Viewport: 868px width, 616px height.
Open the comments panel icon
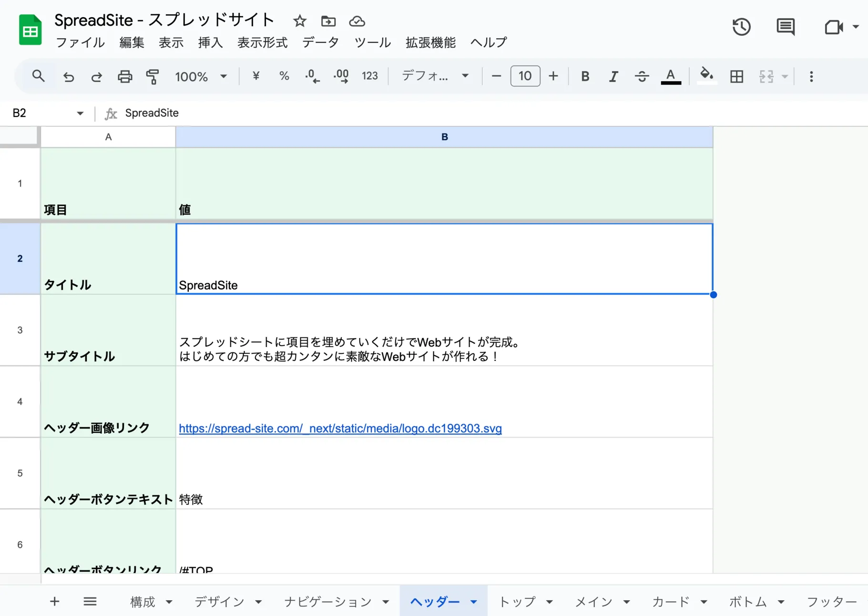(x=785, y=27)
